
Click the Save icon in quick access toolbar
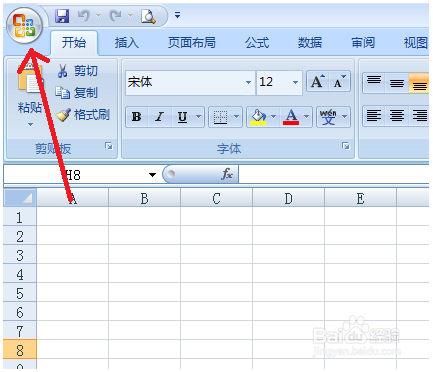62,16
